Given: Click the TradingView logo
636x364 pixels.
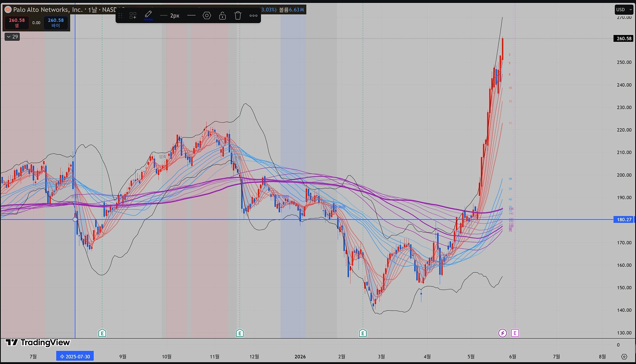Looking at the screenshot, I should pos(38,342).
